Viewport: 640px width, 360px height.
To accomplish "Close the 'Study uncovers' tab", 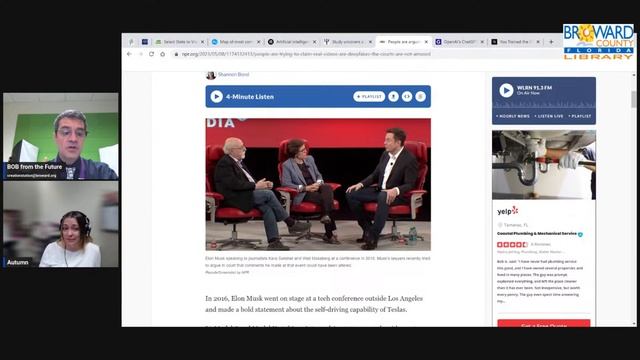I will pos(370,42).
